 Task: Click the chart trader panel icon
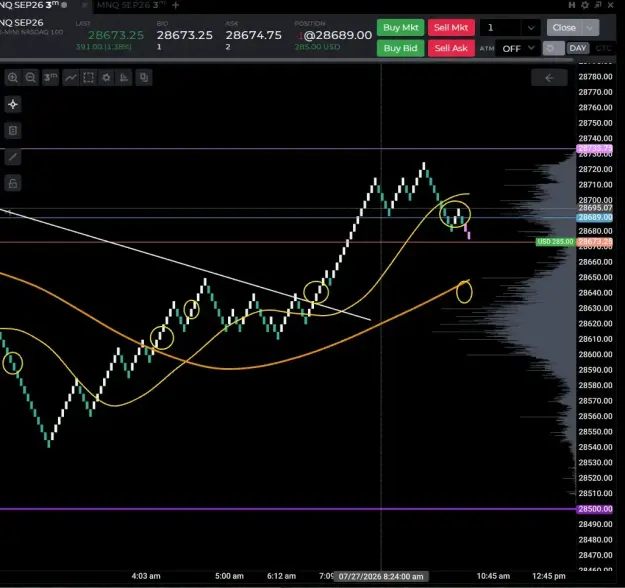tap(143, 78)
